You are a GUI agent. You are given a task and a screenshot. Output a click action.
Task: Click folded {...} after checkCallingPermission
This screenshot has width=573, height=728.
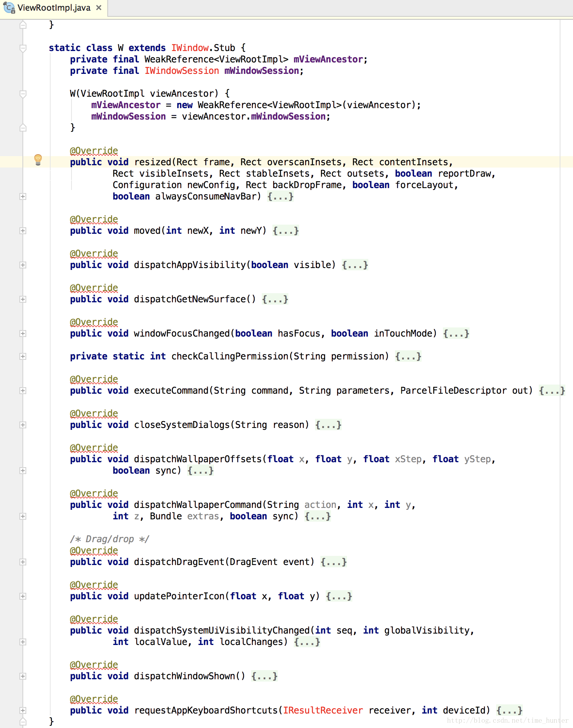point(408,356)
